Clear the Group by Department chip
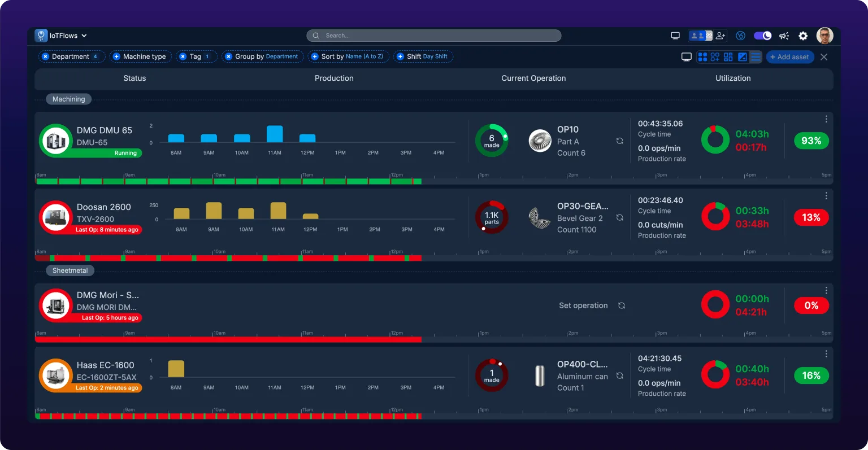 (228, 56)
